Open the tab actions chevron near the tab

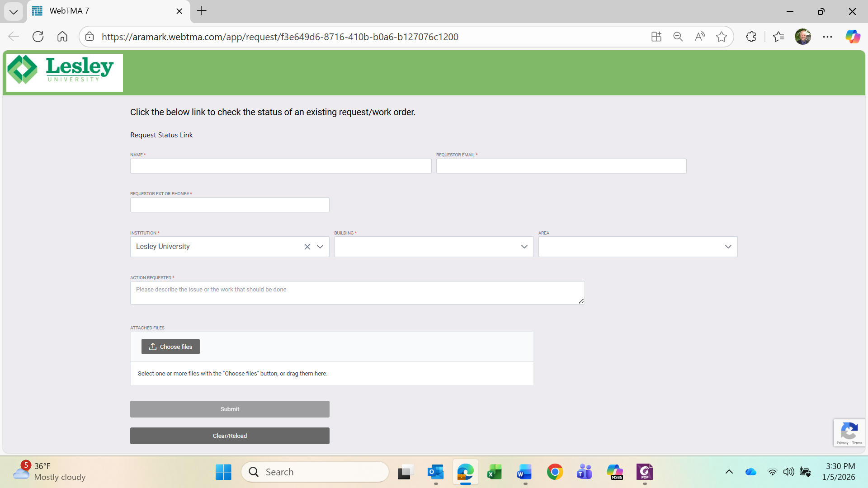coord(14,11)
